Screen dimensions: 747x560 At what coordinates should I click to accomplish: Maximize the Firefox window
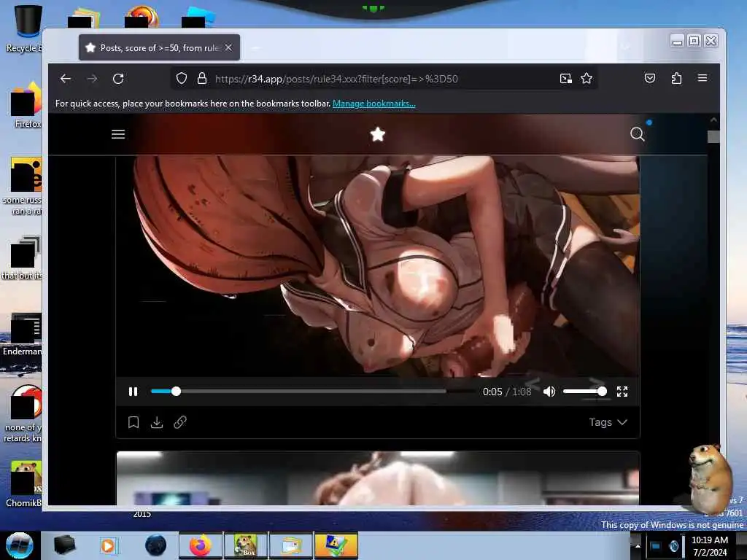click(694, 41)
